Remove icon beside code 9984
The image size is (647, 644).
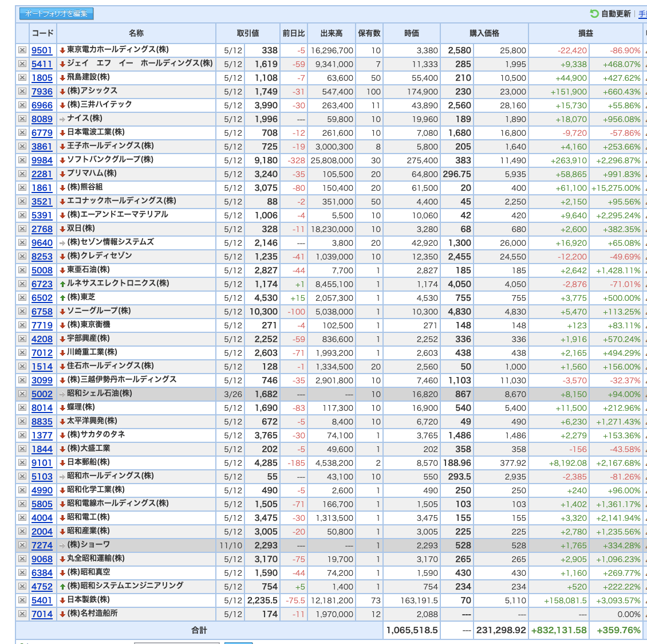coord(22,160)
